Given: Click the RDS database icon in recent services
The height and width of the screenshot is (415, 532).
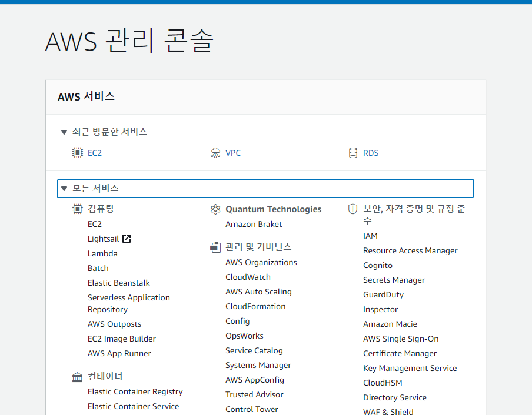Looking at the screenshot, I should point(353,153).
